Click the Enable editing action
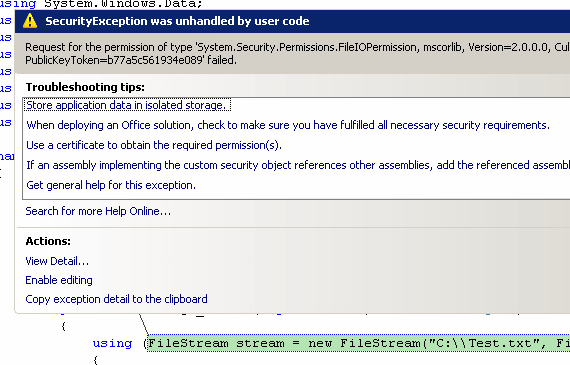Screen dimensions: 570x365 pos(59,280)
